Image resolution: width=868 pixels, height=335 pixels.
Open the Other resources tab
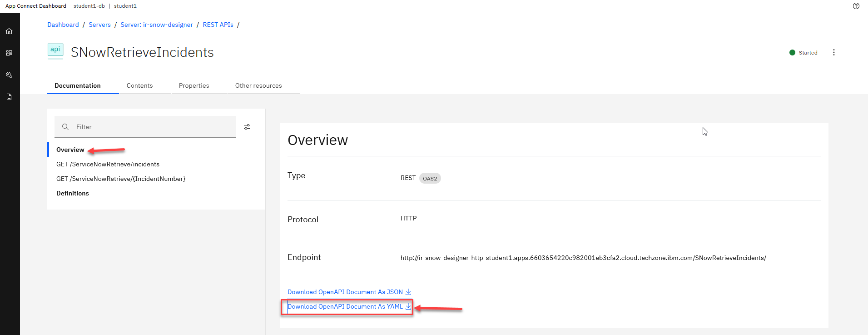[x=258, y=85]
